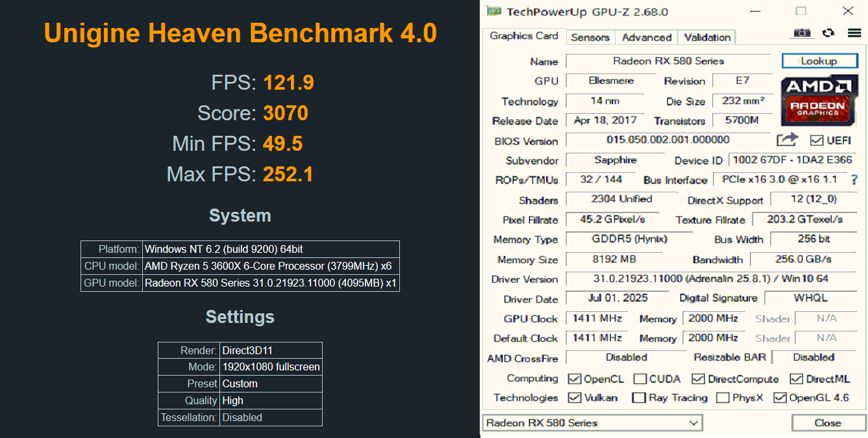
Task: Click the Texture Fillrate field 203.2 GTexel/s
Action: click(x=805, y=219)
